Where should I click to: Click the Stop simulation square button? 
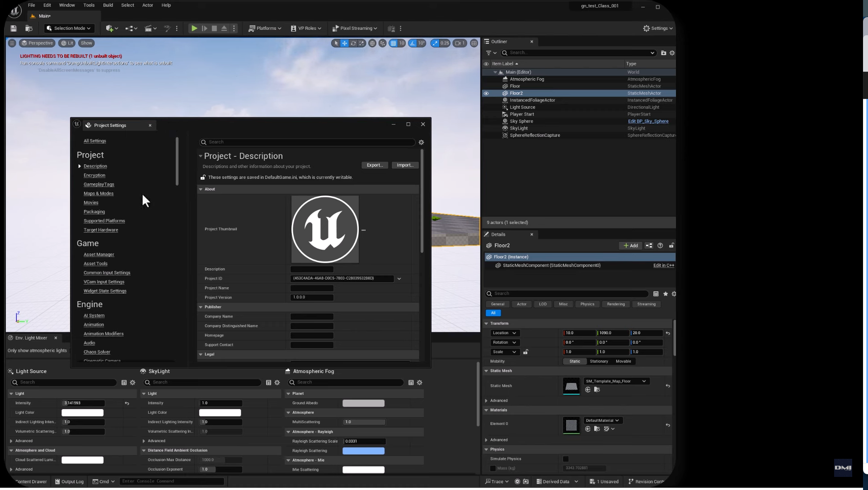pyautogui.click(x=214, y=28)
